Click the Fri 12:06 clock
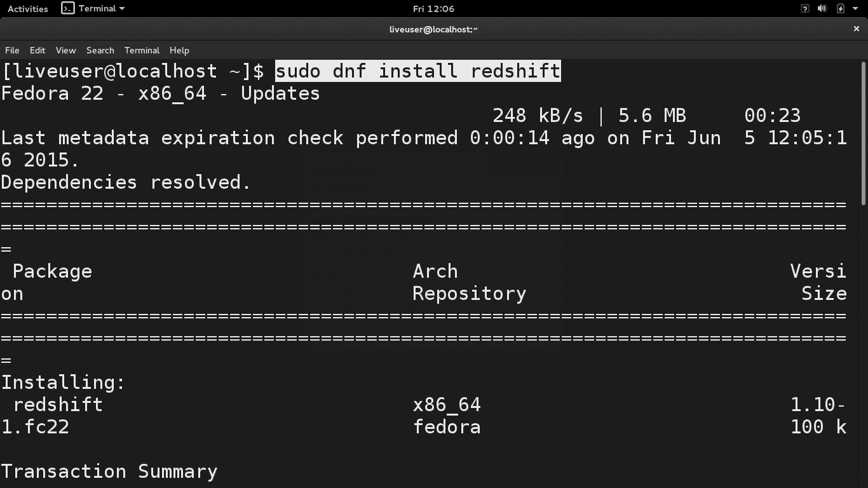The width and height of the screenshot is (868, 488). [433, 9]
